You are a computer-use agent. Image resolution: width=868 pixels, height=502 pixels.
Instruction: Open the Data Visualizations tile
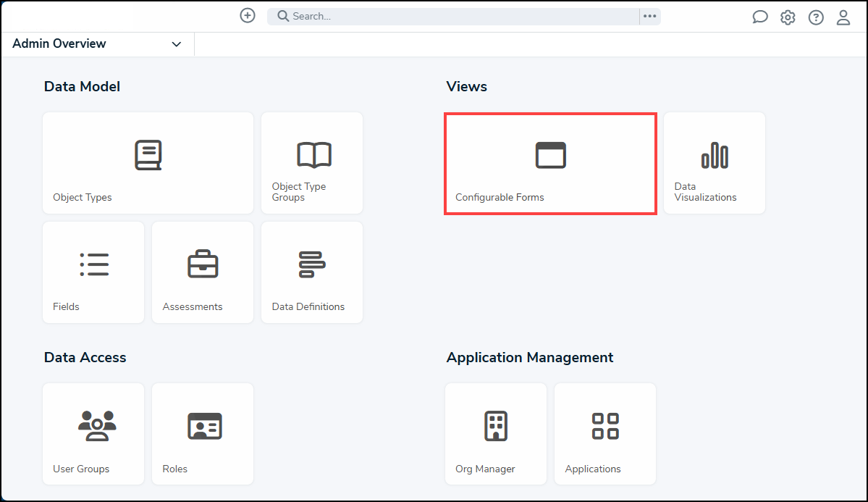coord(714,162)
